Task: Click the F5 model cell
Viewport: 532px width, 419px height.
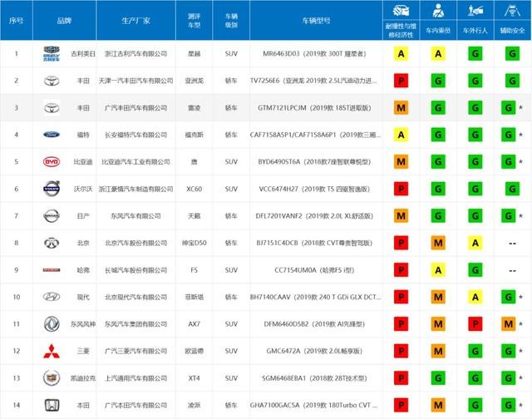Action: pyautogui.click(x=194, y=270)
